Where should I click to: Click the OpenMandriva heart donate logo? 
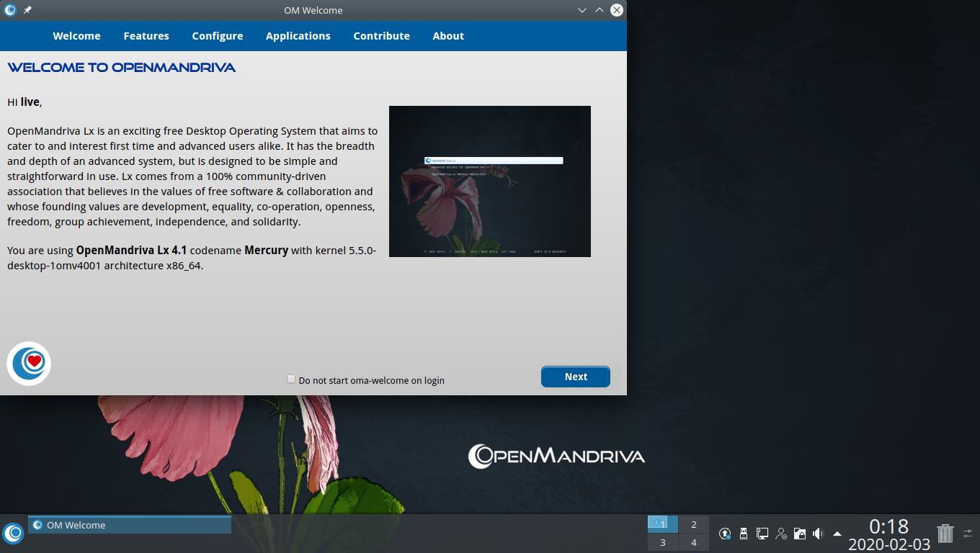[x=29, y=364]
